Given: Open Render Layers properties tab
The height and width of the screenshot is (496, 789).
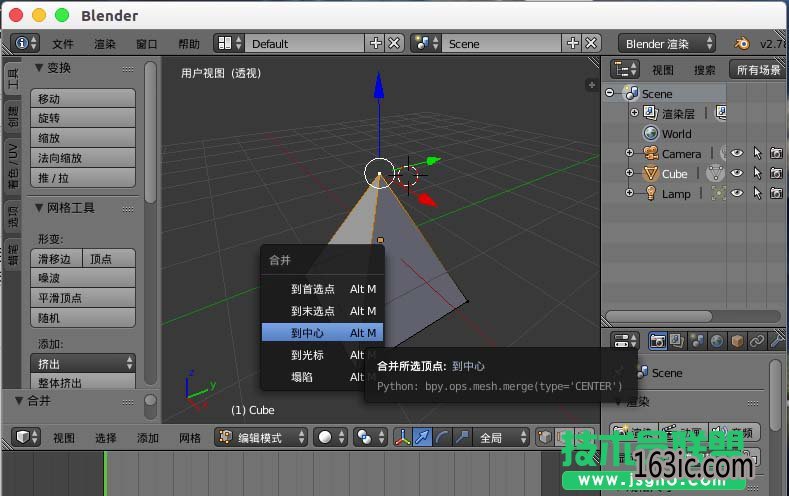Looking at the screenshot, I should point(677,342).
